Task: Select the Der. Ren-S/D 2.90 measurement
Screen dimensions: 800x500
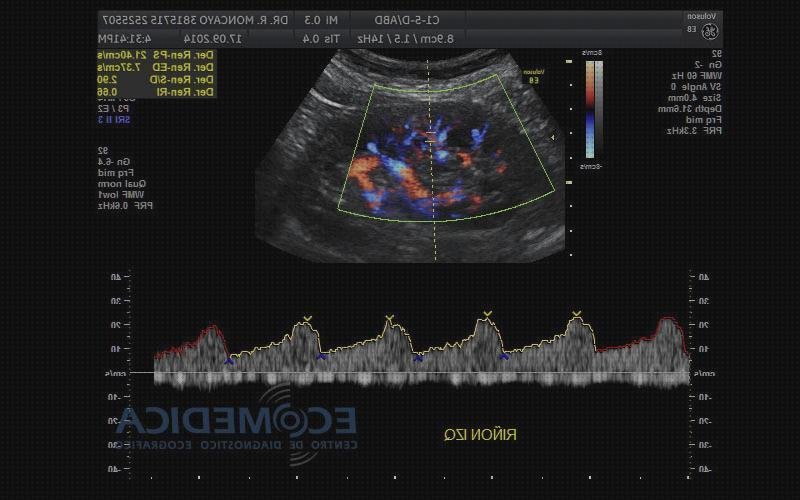Action: (156, 80)
